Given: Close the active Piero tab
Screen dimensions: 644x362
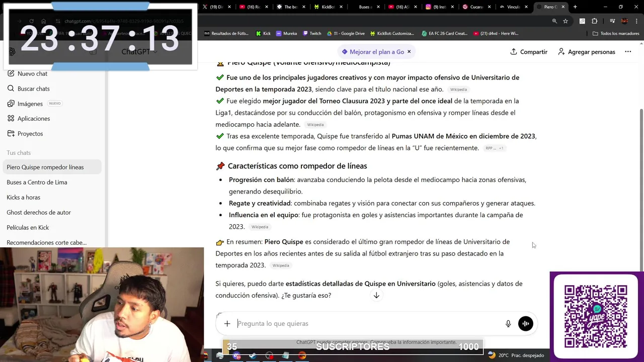Looking at the screenshot, I should [x=563, y=7].
